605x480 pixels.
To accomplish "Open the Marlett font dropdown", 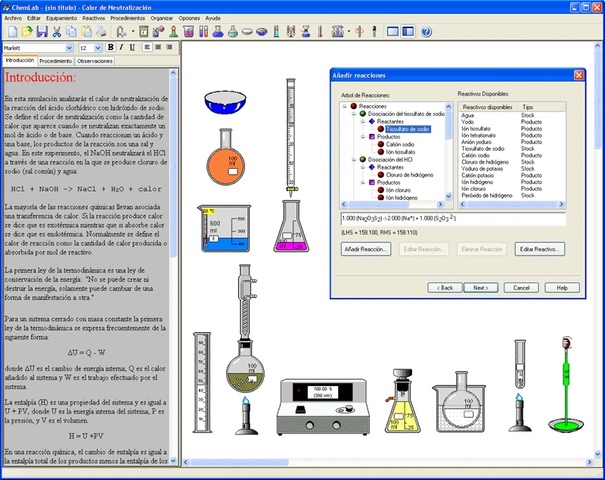I will (69, 48).
